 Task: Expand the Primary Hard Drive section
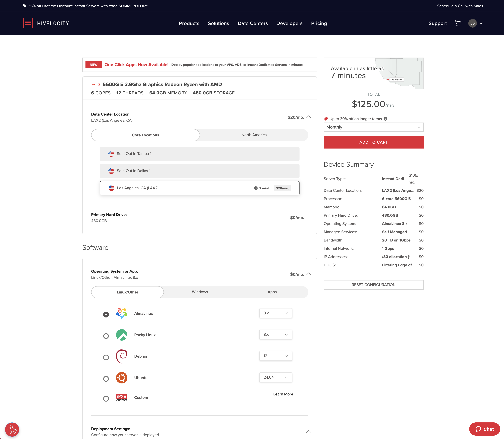[x=199, y=218]
